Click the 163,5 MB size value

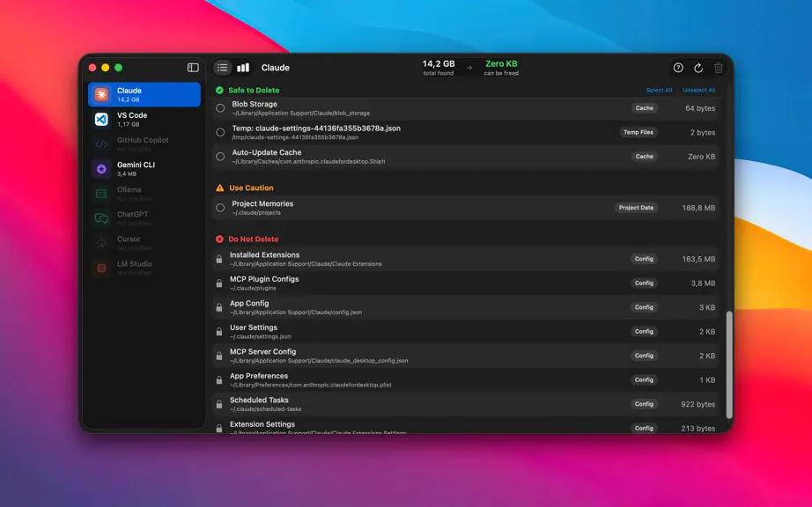(698, 259)
